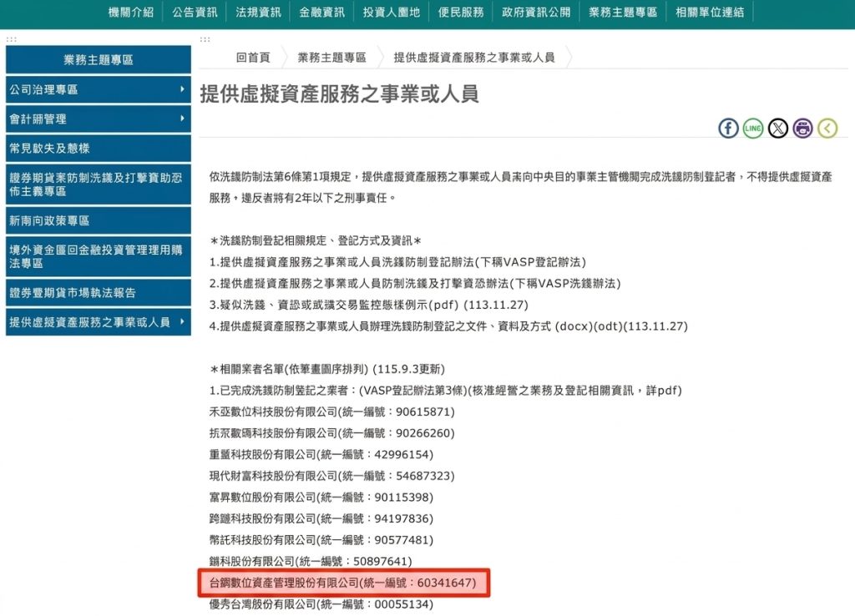
Task: Share via LINE icon
Action: pyautogui.click(x=753, y=129)
